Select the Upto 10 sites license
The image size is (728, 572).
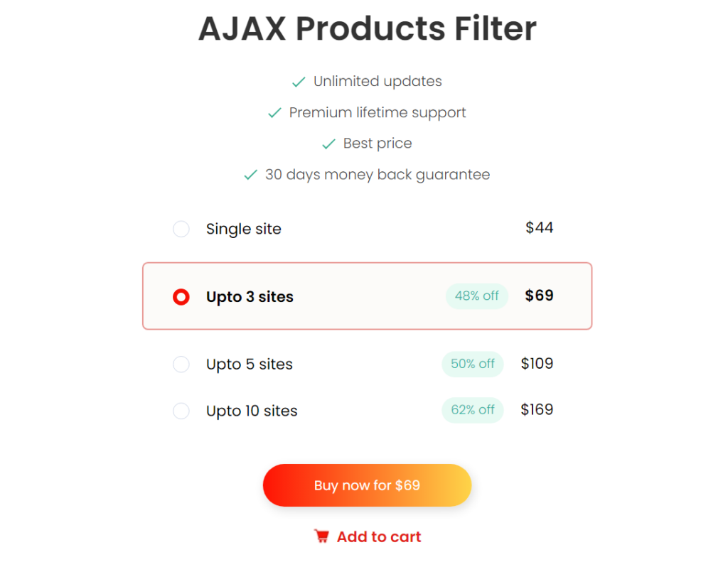181,411
